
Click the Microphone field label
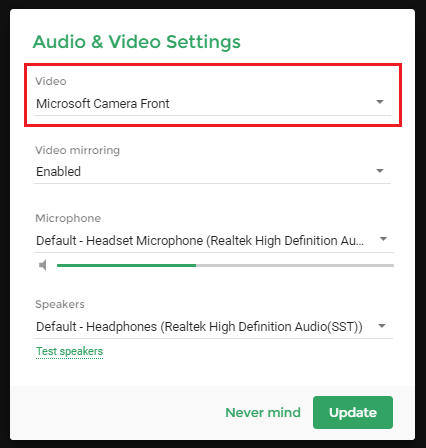point(68,218)
